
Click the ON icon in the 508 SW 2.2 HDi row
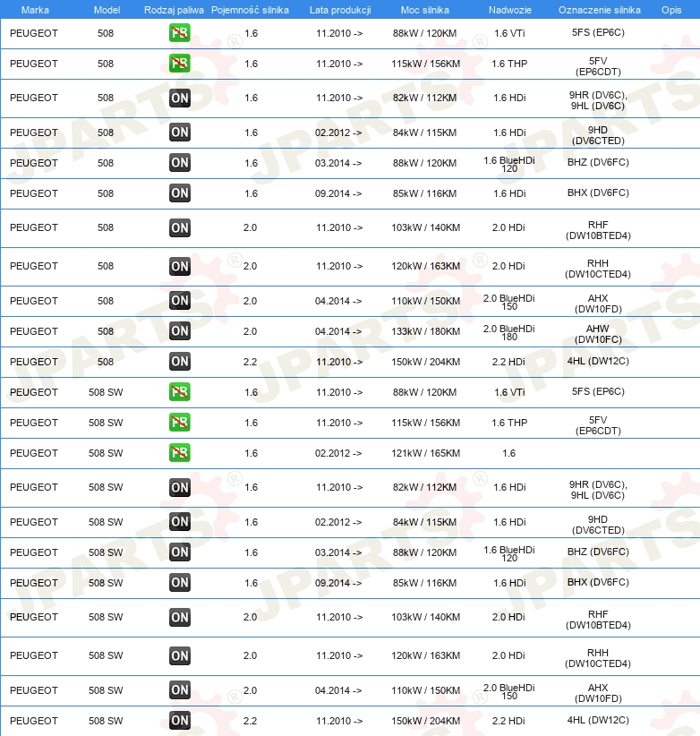pos(180,721)
